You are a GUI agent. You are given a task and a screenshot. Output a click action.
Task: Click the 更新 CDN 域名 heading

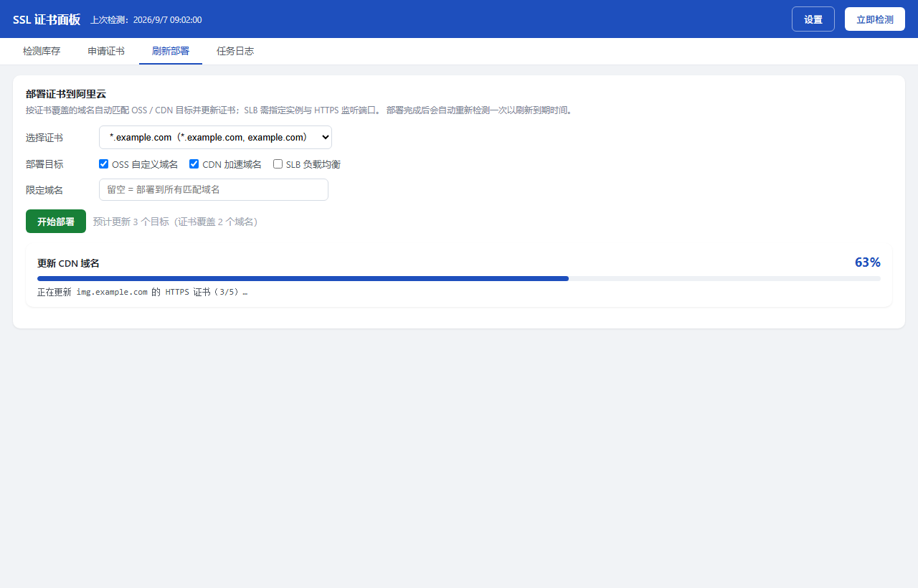(68, 263)
